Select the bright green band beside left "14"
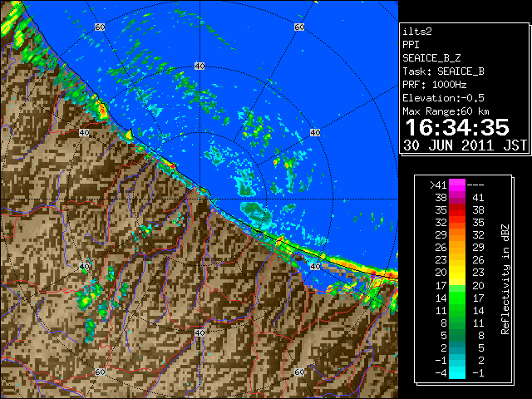This screenshot has height=399, width=532. (457, 298)
